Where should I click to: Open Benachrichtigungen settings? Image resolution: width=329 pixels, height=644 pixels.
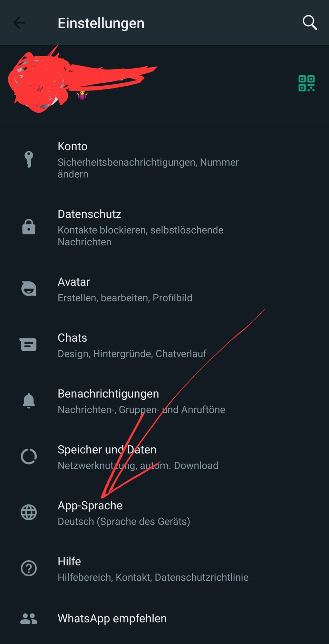point(164,401)
